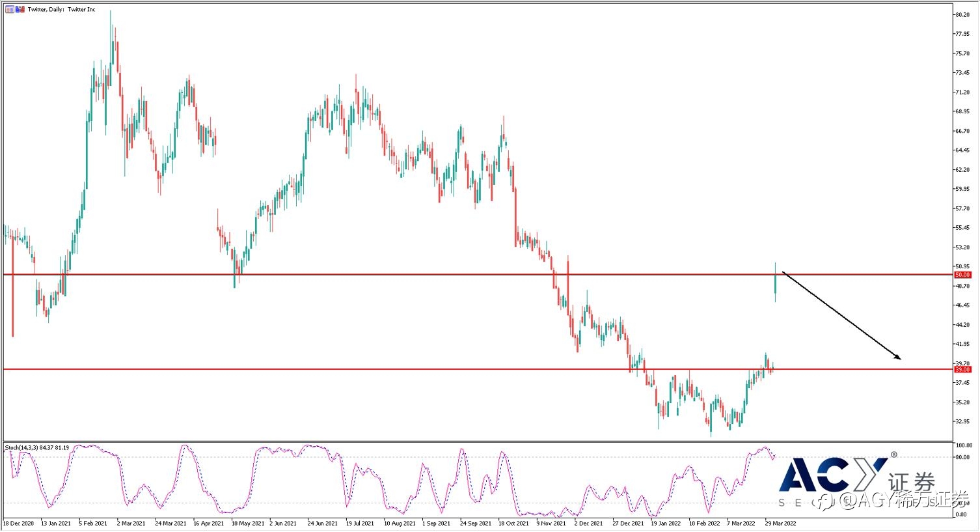The image size is (980, 532).
Task: Click the 18 Dec 2020 date label
Action: 18,523
